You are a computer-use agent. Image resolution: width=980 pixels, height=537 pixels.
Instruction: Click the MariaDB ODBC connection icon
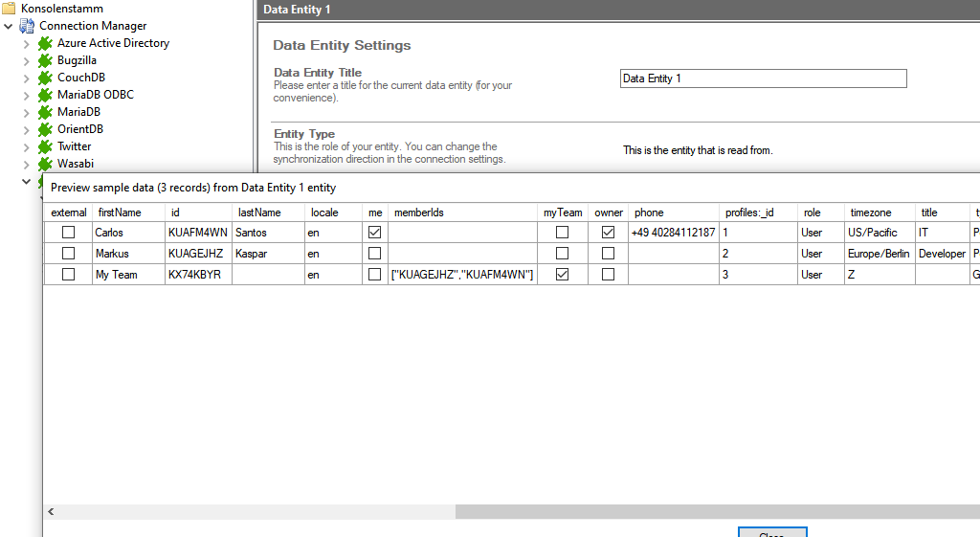[x=44, y=95]
